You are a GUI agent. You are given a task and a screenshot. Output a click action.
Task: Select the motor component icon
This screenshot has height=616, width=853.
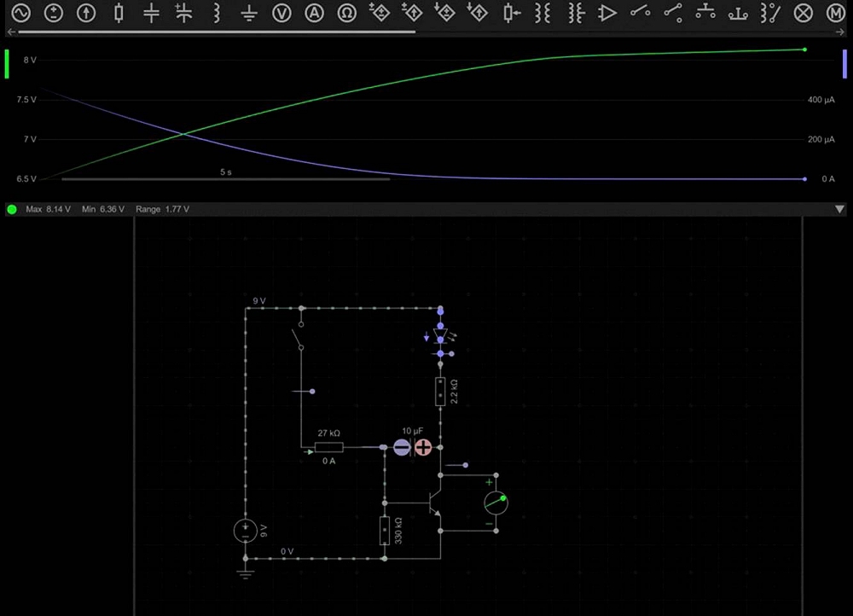click(x=835, y=13)
